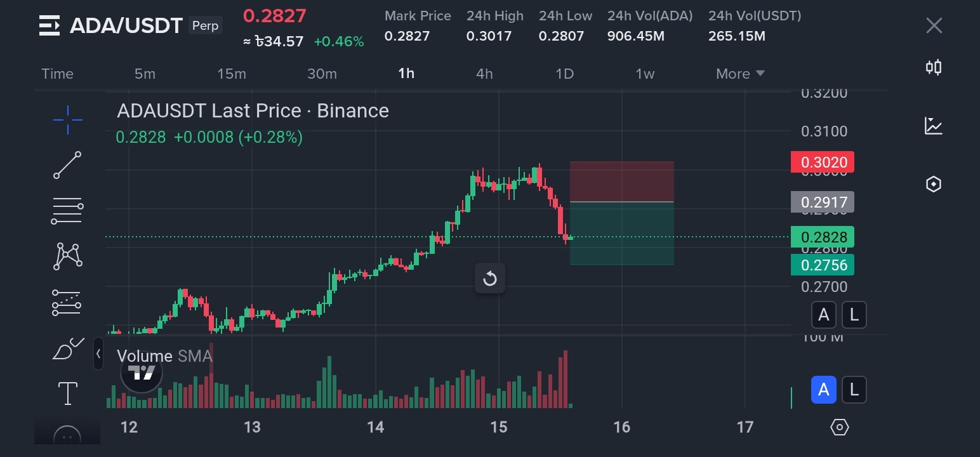980x457 pixels.
Task: Toggle auto scale on volume pane
Action: [x=823, y=389]
